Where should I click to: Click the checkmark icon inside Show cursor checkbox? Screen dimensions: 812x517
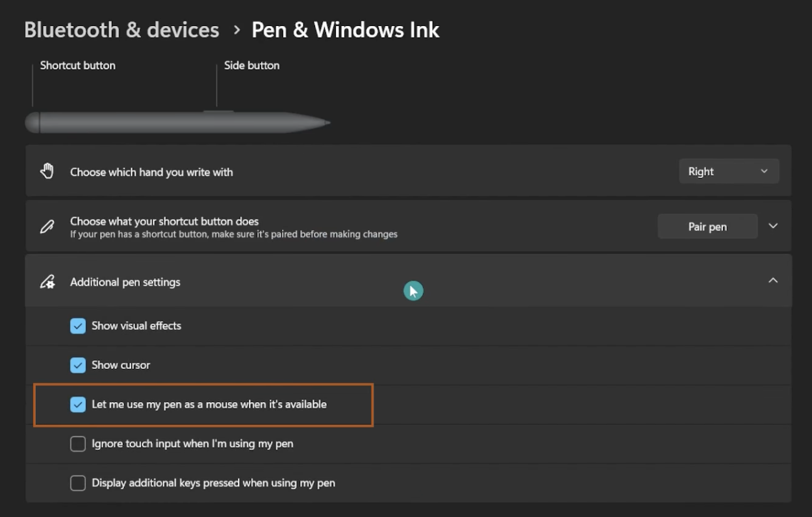[78, 365]
